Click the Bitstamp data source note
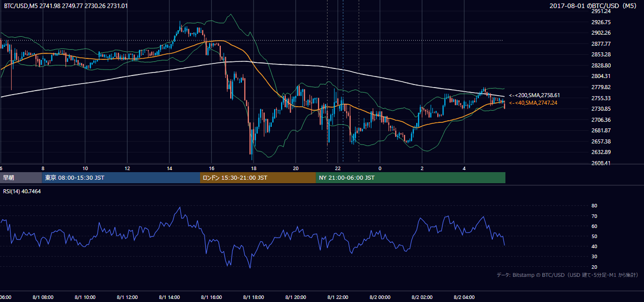 567,275
